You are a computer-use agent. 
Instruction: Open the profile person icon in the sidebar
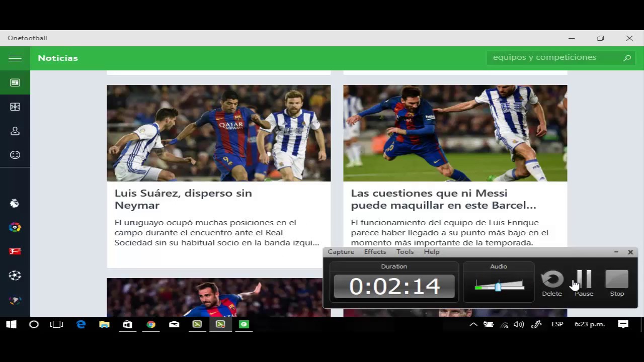click(x=15, y=131)
